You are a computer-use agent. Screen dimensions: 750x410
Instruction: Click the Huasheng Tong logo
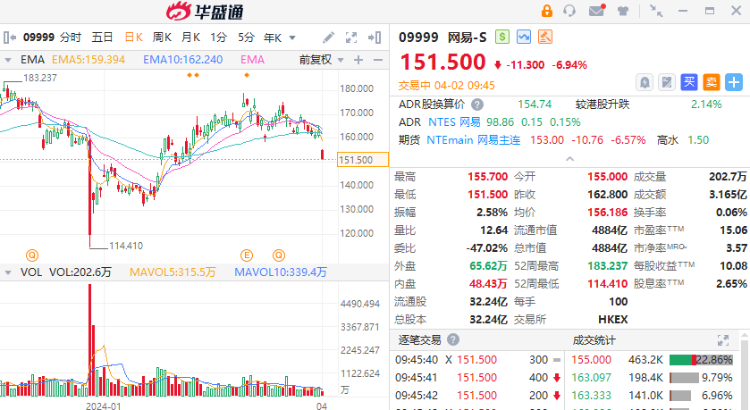pos(205,11)
